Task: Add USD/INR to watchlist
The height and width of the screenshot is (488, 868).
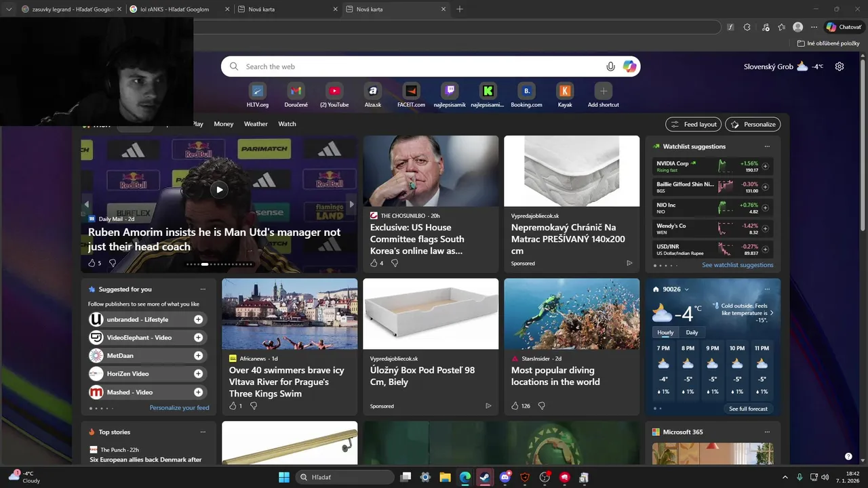Action: [766, 249]
